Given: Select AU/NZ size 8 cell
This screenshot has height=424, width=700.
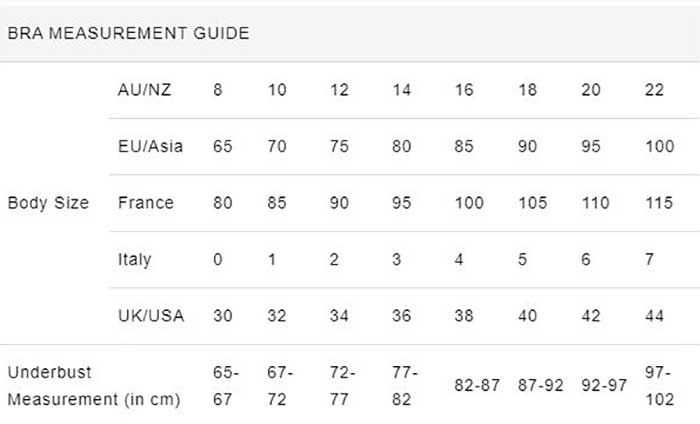Looking at the screenshot, I should 218,90.
